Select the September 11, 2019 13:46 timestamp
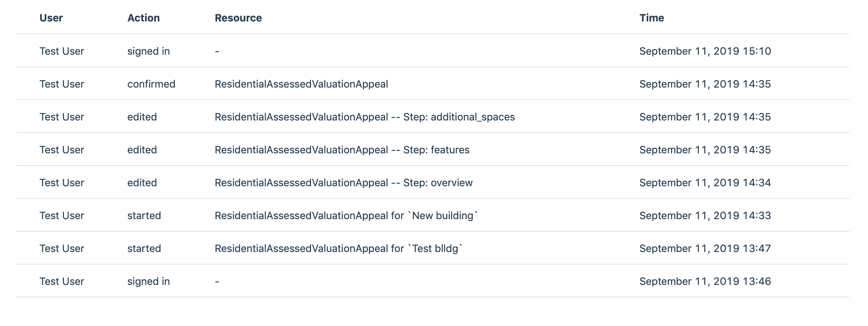This screenshot has height=326, width=868. click(x=705, y=281)
